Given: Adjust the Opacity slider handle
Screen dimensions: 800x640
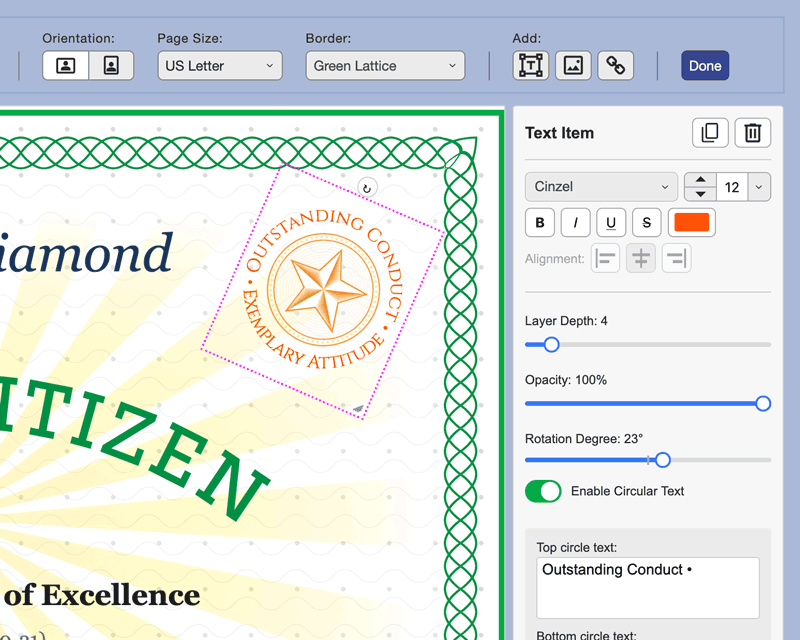Looking at the screenshot, I should click(x=763, y=404).
